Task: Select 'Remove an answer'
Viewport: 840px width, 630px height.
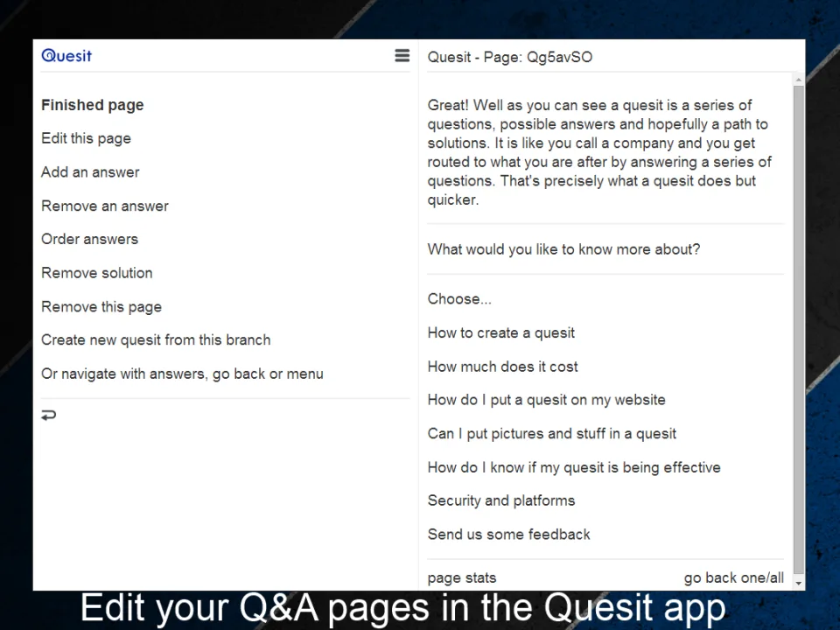Action: coord(105,206)
